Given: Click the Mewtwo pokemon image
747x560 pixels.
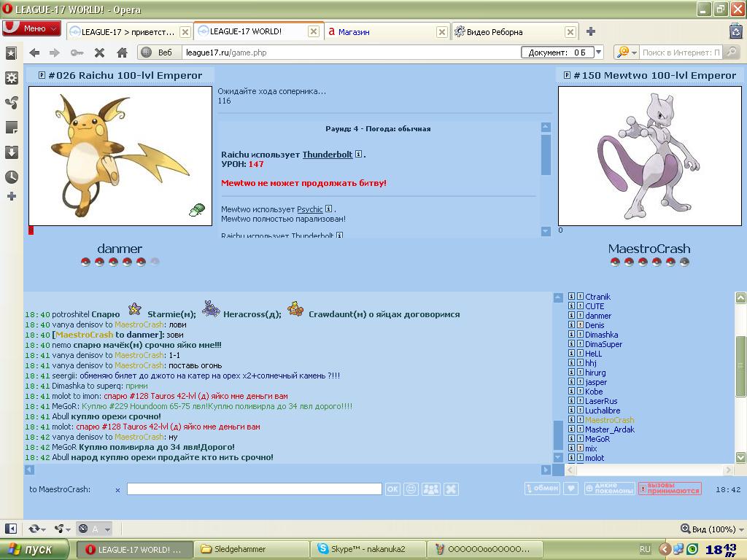Looking at the screenshot, I should coord(650,156).
